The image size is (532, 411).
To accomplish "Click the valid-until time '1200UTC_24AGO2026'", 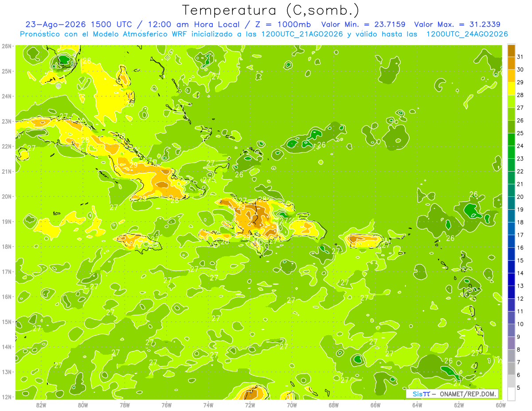I will 467,34.
